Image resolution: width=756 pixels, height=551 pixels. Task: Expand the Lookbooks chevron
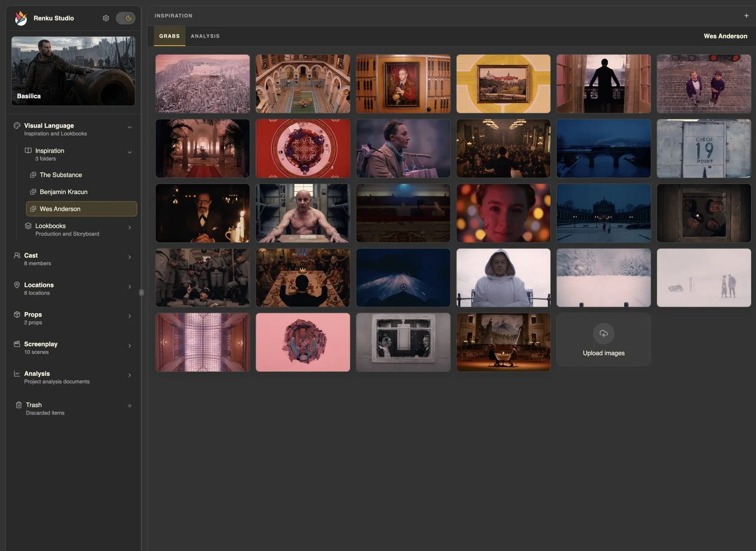point(129,228)
